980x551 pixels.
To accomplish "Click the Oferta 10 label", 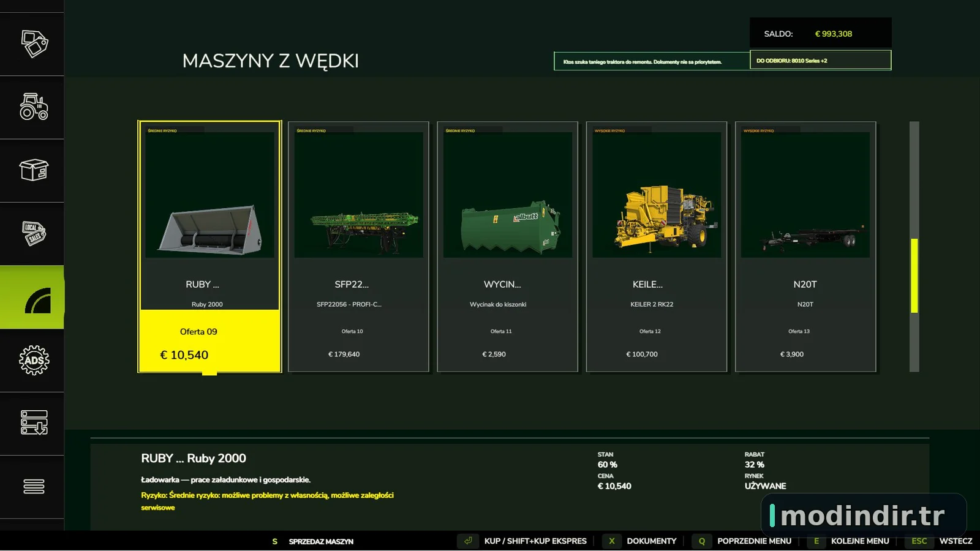I will click(352, 331).
